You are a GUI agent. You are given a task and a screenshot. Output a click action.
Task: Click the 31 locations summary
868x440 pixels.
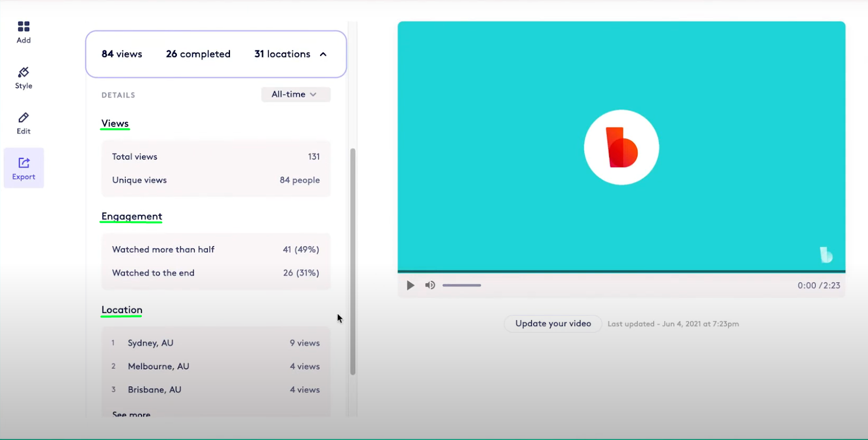[282, 54]
